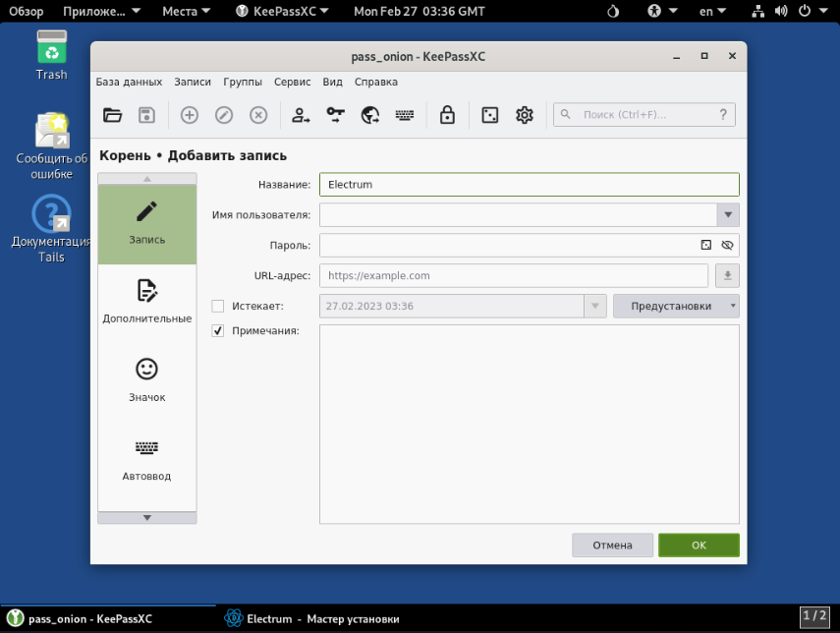Click the lock database padlock icon
Viewport: 840px width, 633px height.
pos(447,115)
